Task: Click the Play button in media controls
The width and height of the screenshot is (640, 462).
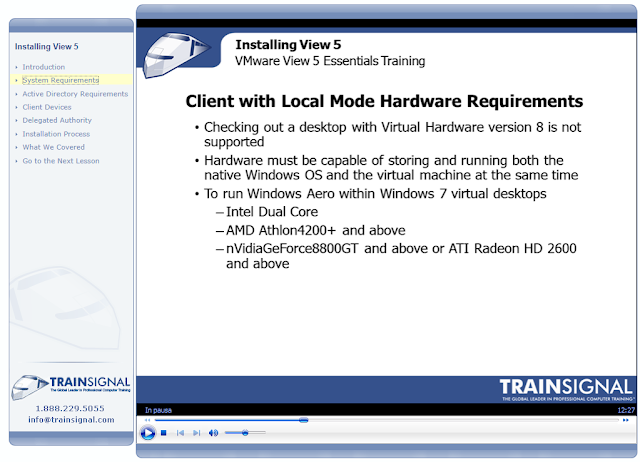Action: point(148,433)
